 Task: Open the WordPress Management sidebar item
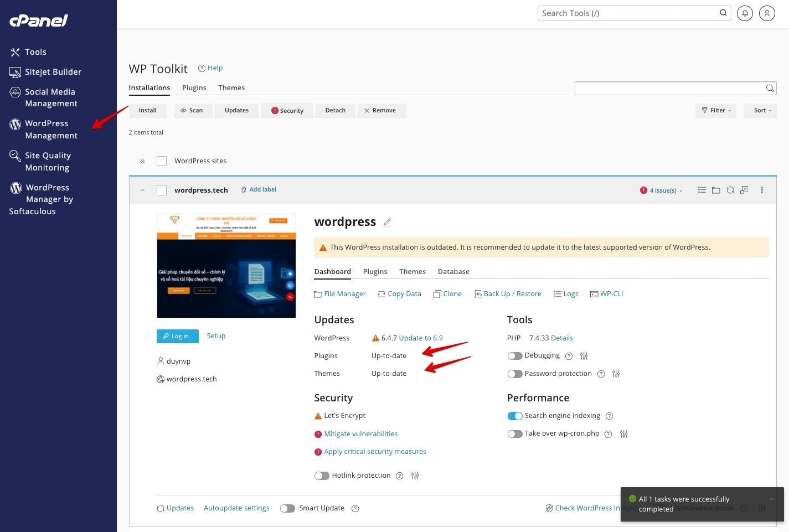tap(51, 129)
